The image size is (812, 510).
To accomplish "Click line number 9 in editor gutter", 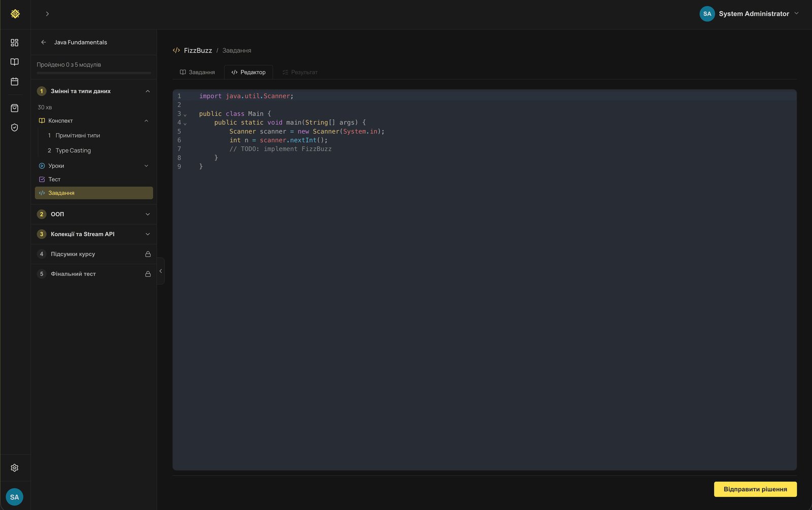I will click(179, 167).
